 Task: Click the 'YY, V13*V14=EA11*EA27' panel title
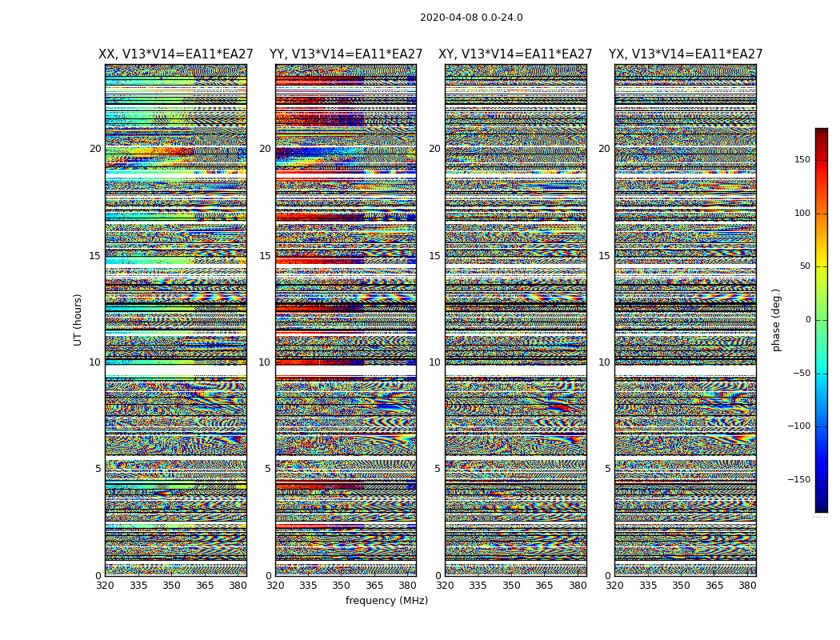click(346, 54)
